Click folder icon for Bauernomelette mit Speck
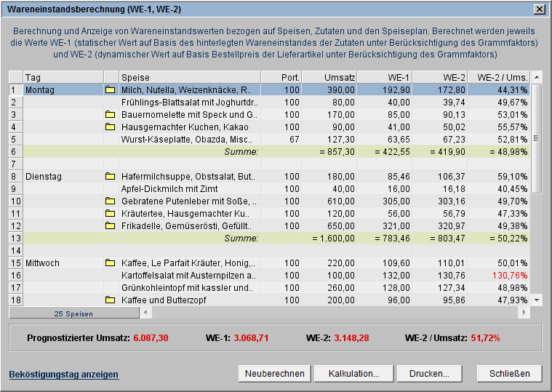Viewport: 552px width, 392px height. [111, 115]
